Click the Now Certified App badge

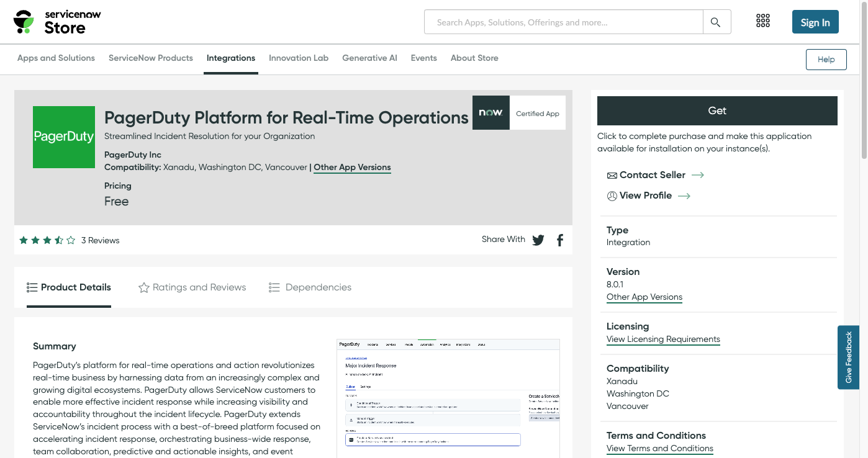pyautogui.click(x=519, y=113)
